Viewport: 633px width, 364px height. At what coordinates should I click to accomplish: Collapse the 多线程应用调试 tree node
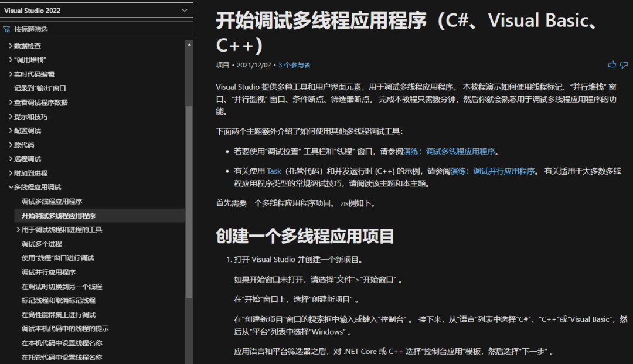(x=11, y=187)
